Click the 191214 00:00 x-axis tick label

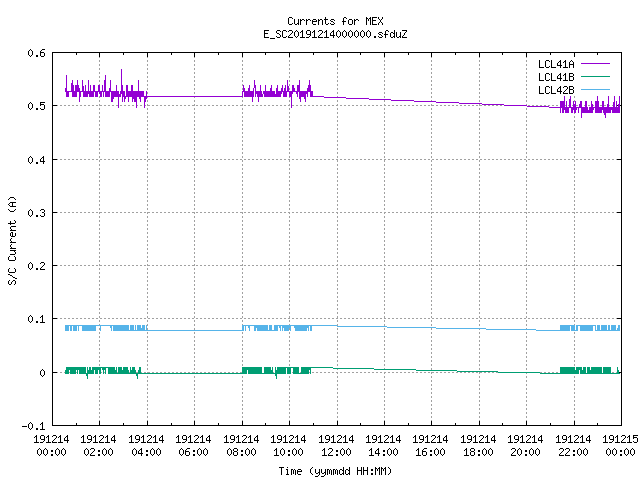(x=51, y=446)
